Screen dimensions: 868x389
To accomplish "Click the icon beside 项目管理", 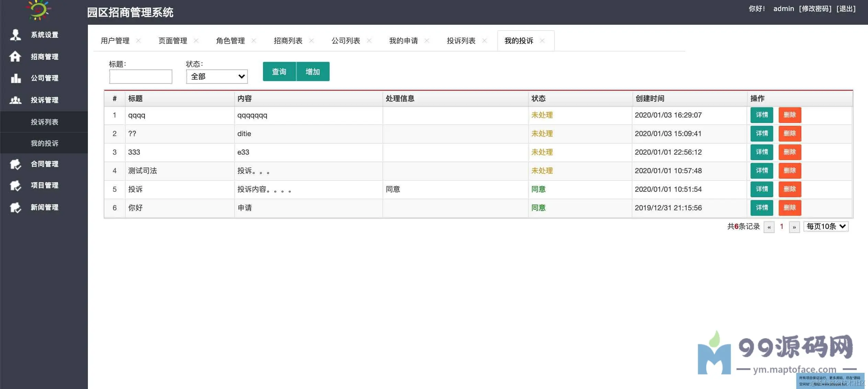I will point(15,186).
